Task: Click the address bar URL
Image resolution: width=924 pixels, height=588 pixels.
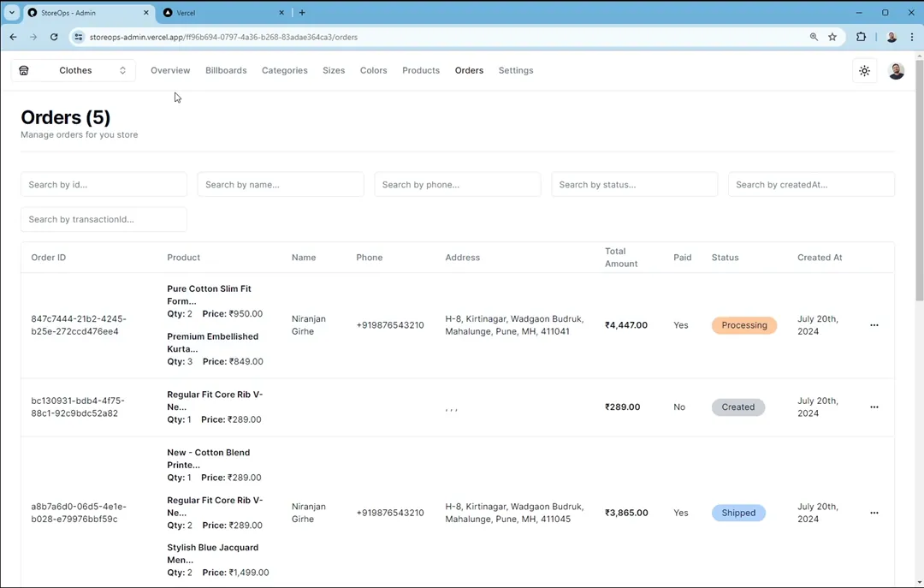Action: [x=223, y=37]
